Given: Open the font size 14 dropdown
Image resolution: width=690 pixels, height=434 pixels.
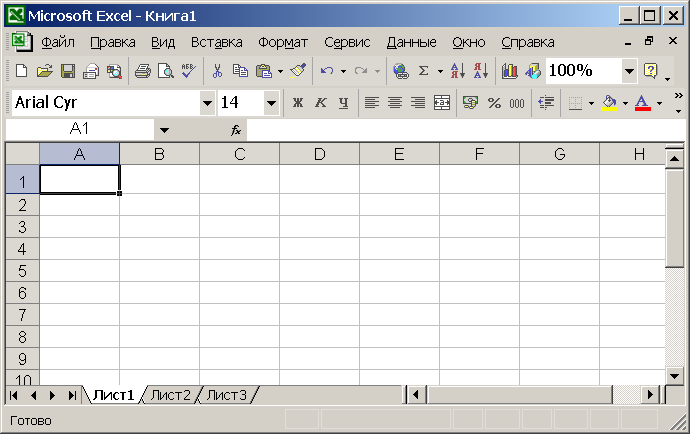Looking at the screenshot, I should click(272, 103).
